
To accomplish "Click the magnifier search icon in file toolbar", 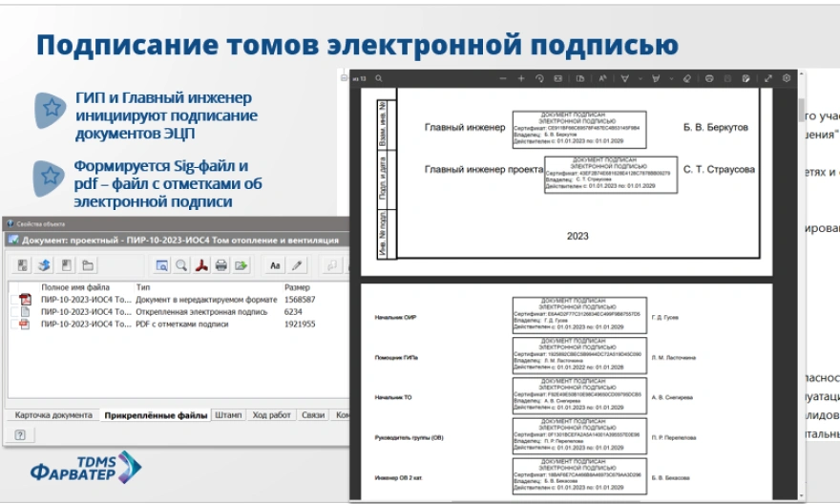I will (x=181, y=265).
